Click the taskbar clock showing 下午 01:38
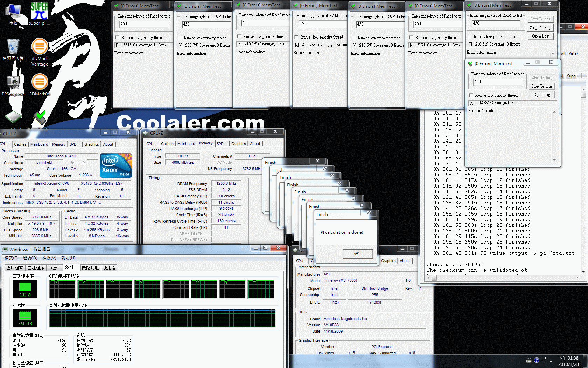Image resolution: width=588 pixels, height=368 pixels. point(568,361)
